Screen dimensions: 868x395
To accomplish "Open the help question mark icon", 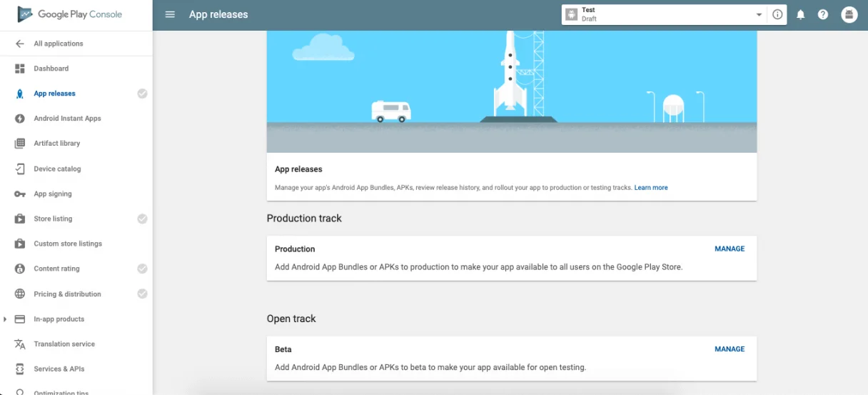I will pos(823,14).
